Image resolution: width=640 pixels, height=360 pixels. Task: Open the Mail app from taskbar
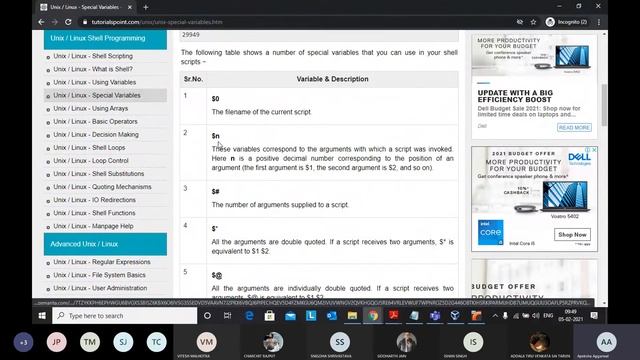click(290, 316)
